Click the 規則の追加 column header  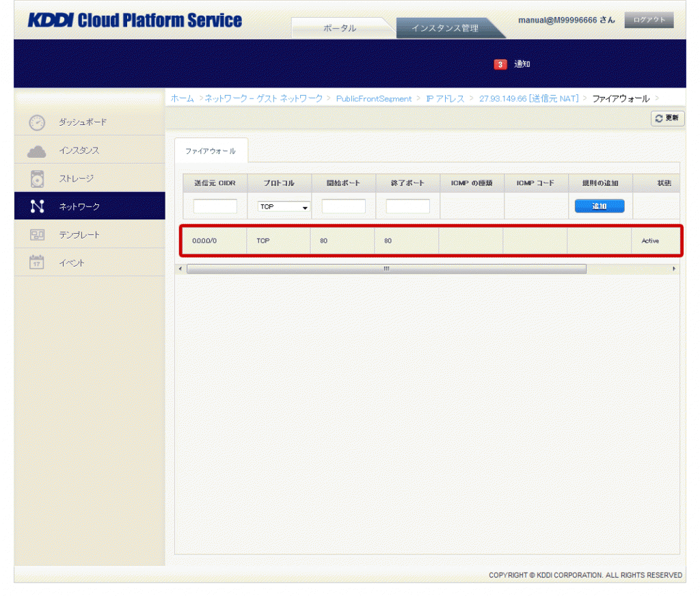600,183
